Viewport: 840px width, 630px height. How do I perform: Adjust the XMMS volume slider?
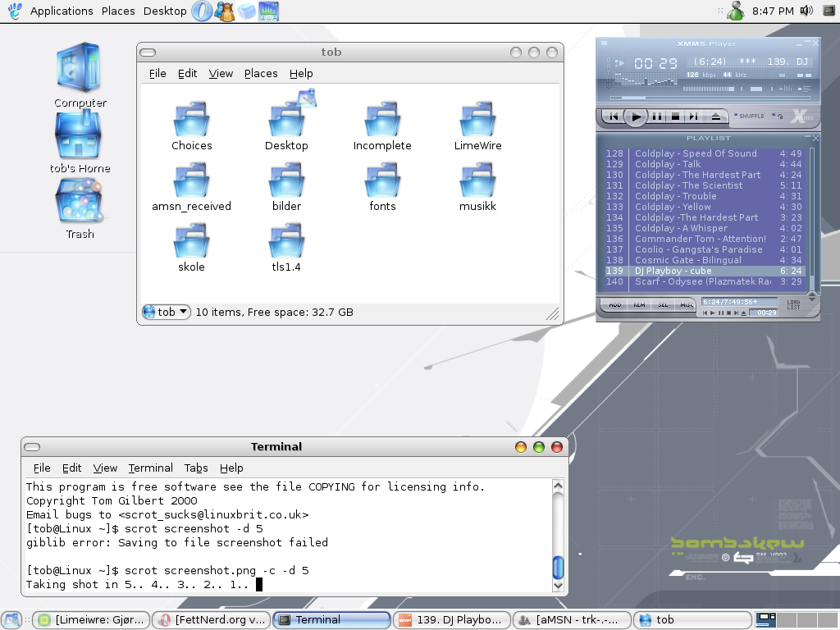710,89
